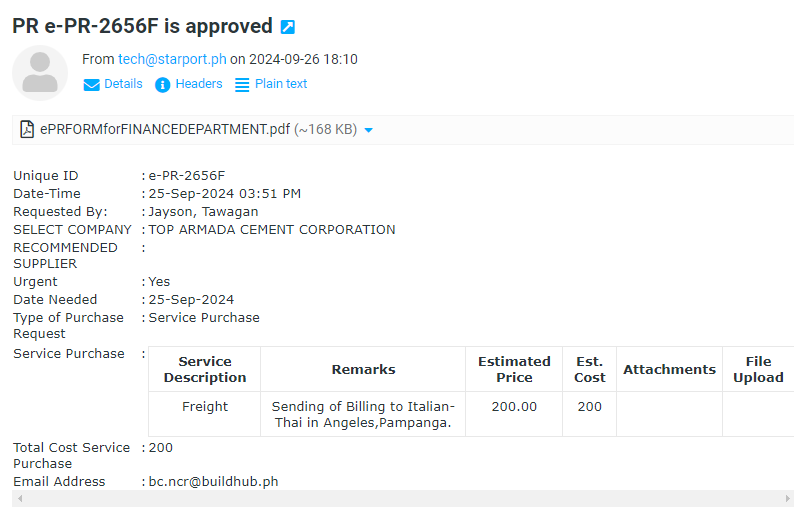Click the right arrow of the horizontal scrollbar
This screenshot has width=794, height=514.
785,498
